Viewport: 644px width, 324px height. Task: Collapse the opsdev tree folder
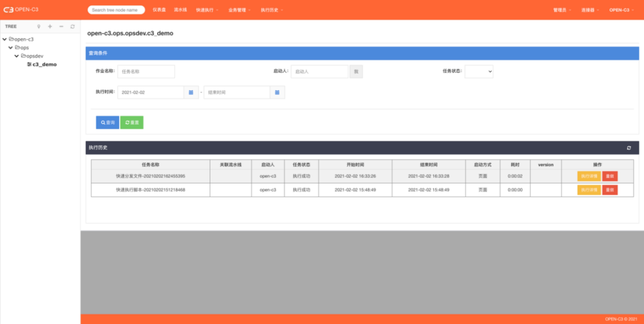17,56
